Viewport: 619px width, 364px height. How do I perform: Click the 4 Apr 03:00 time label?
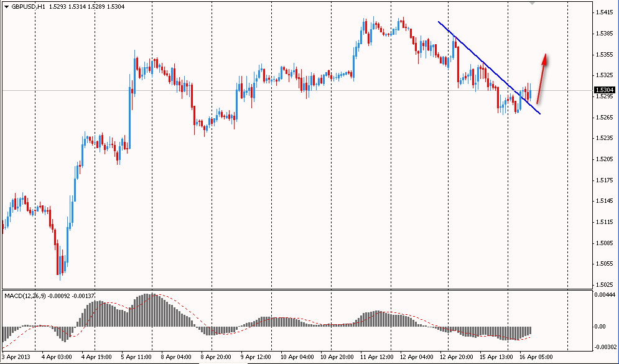(x=57, y=357)
